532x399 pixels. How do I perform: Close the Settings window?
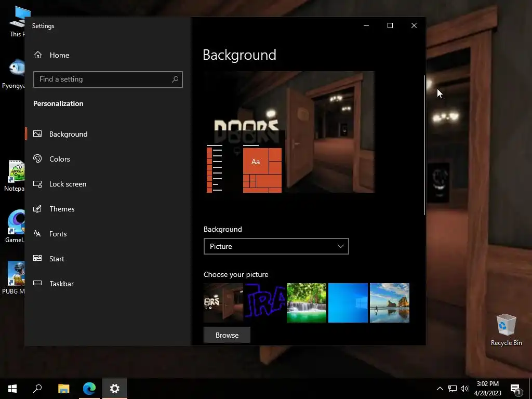[414, 26]
